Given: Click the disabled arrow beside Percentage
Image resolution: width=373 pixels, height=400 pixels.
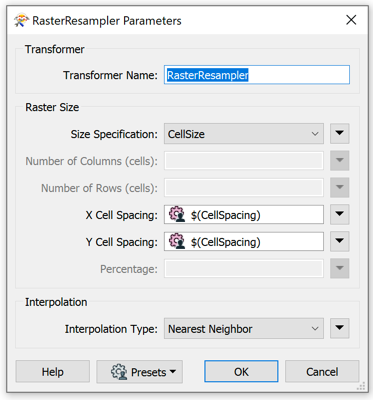Looking at the screenshot, I should coord(340,268).
